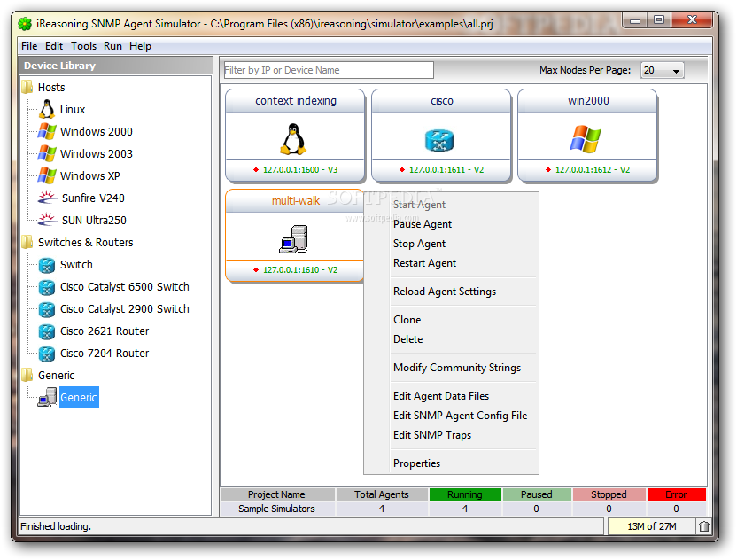
Task: Click the Cisco Catalyst 2900 Switch icon
Action: coord(47,309)
